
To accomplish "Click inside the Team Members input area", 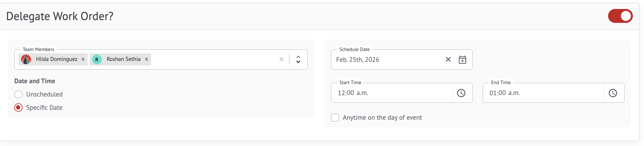I will click(x=214, y=59).
